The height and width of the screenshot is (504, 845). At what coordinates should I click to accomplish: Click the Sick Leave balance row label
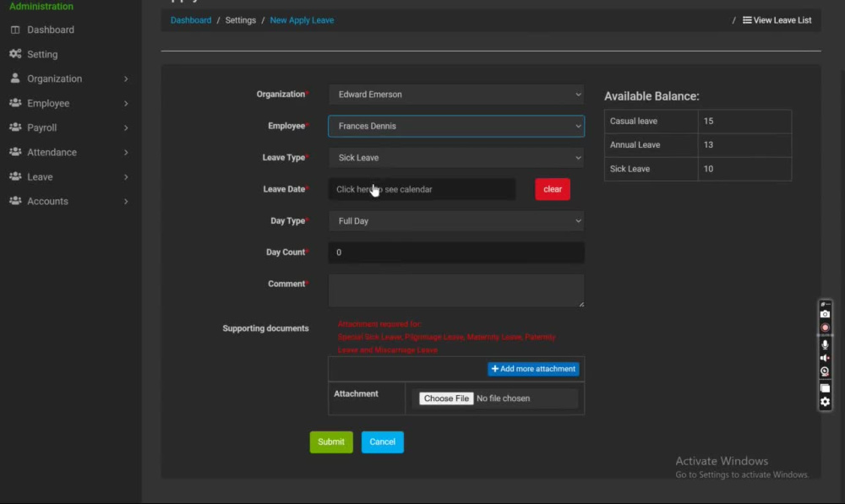pyautogui.click(x=630, y=169)
